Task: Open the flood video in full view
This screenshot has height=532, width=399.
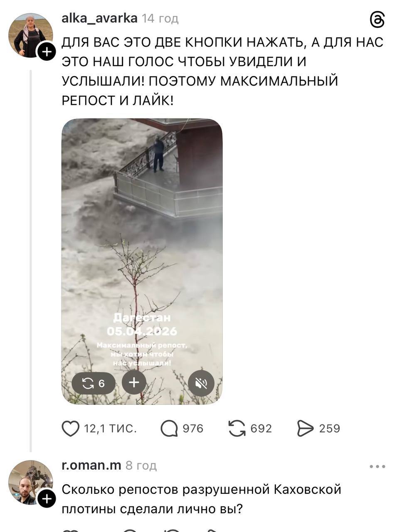Action: [142, 261]
